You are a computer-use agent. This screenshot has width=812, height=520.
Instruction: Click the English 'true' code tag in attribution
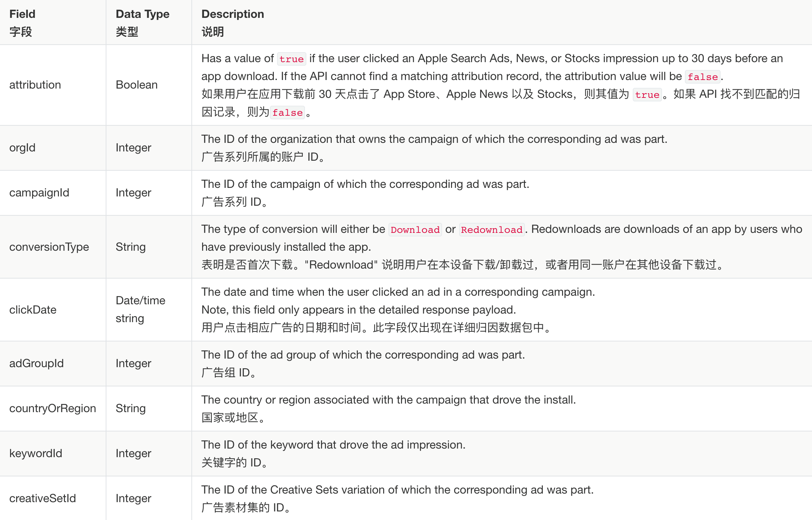point(291,59)
